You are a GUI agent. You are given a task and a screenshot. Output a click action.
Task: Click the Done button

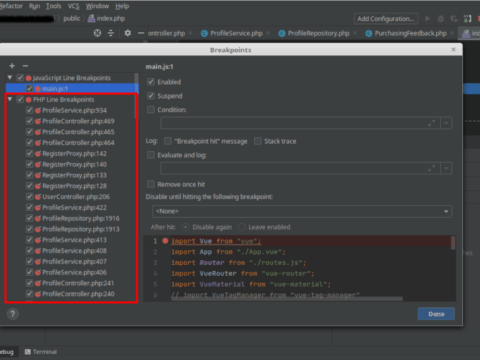pos(436,314)
